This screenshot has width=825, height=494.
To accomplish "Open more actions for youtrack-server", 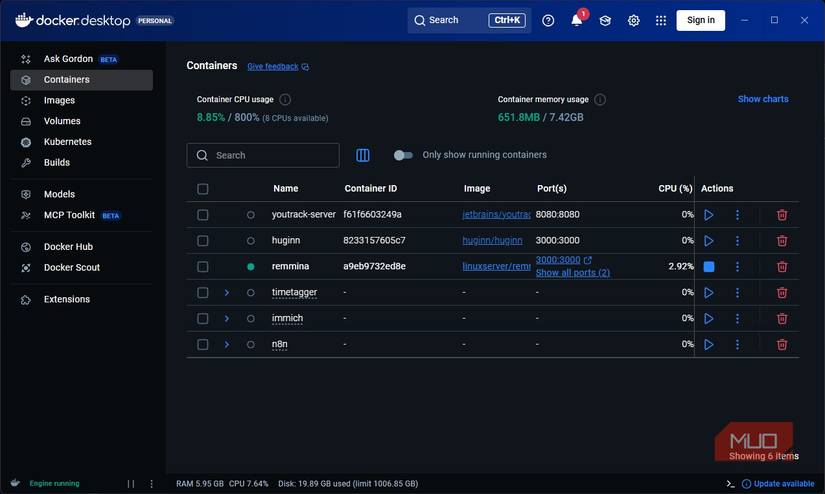I will pos(737,215).
